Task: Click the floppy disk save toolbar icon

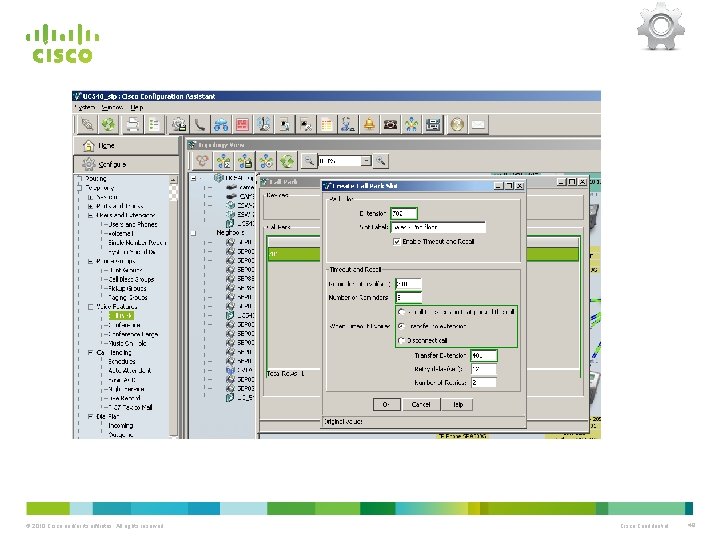Action: click(x=433, y=124)
